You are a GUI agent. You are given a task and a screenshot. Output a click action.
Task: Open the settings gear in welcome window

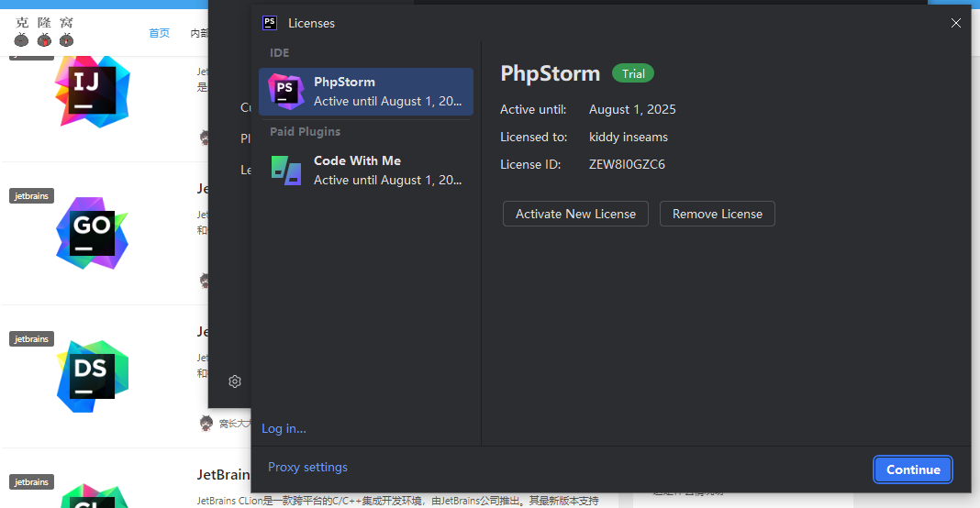[235, 381]
